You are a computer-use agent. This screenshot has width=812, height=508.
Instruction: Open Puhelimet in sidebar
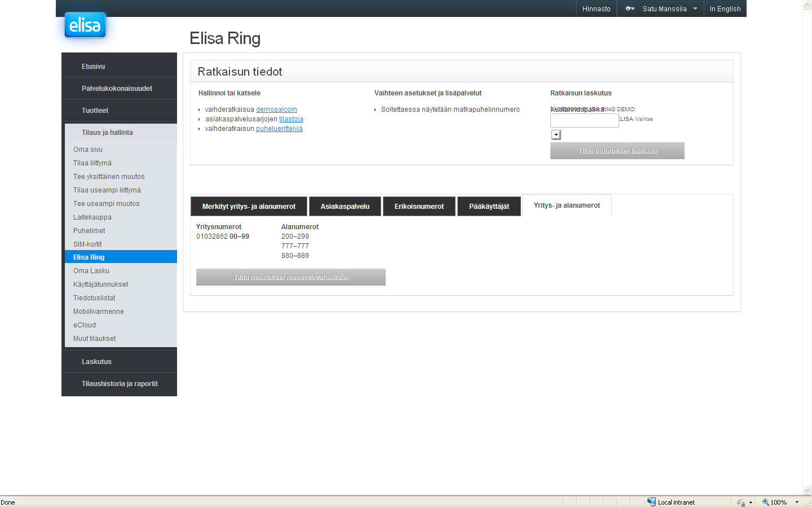[89, 231]
